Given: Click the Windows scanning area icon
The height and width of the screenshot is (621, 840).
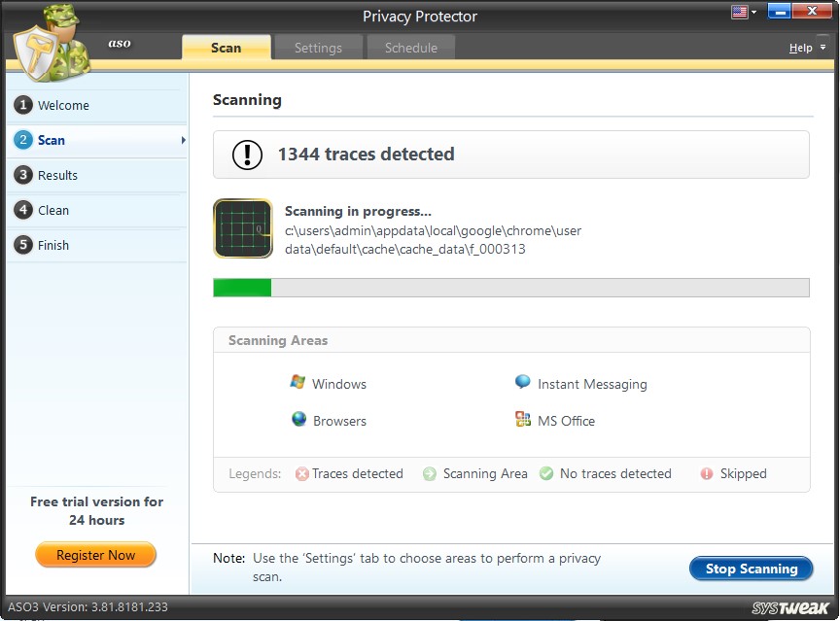Looking at the screenshot, I should pyautogui.click(x=298, y=383).
